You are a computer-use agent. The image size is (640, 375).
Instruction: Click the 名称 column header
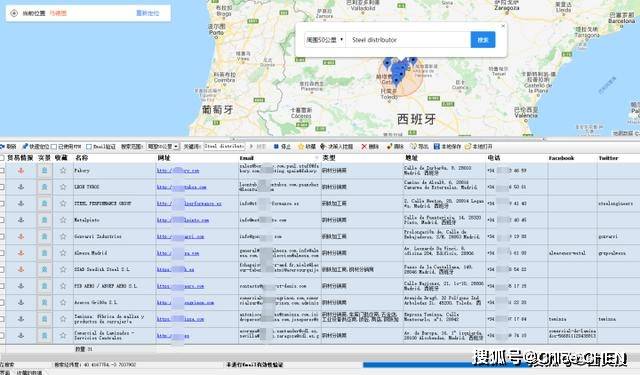(82, 158)
